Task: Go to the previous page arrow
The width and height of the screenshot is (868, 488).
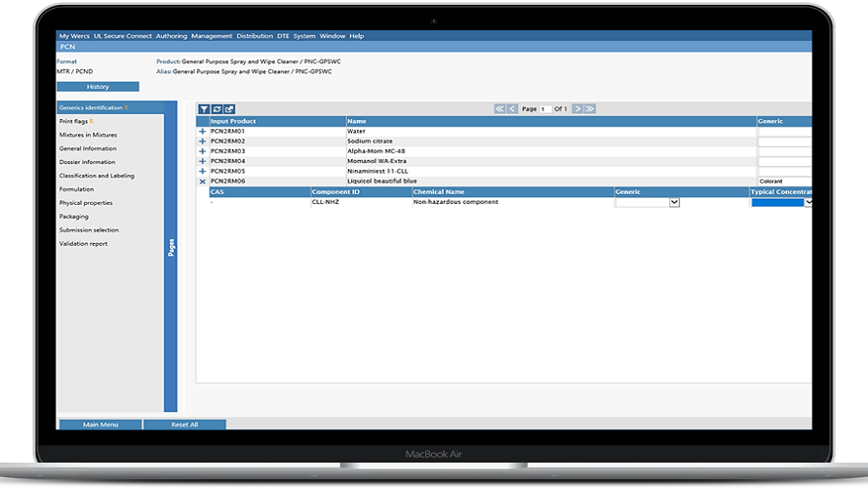Action: click(x=512, y=109)
